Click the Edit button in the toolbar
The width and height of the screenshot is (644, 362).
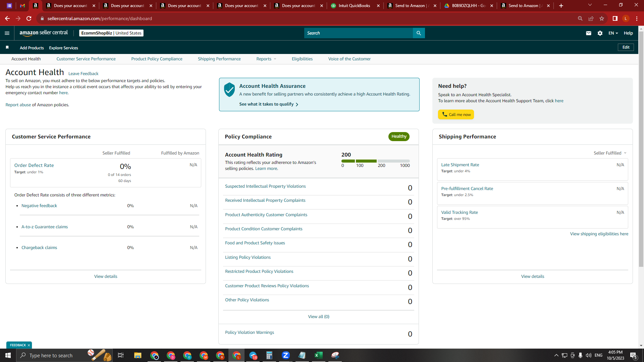[x=626, y=47]
